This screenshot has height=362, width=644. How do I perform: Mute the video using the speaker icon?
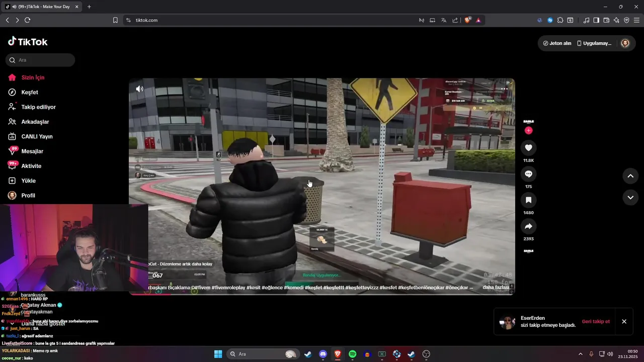point(140,89)
